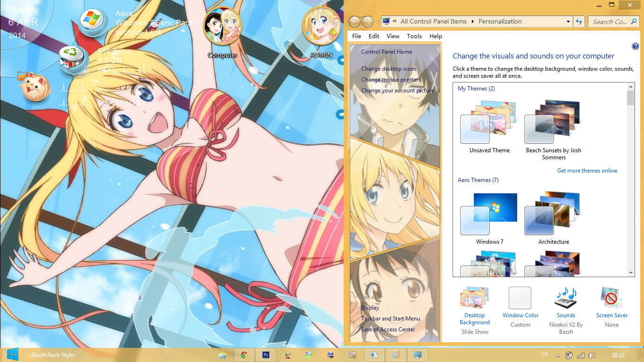This screenshot has width=644, height=362.
Task: Open the Tools menu
Action: (x=414, y=36)
